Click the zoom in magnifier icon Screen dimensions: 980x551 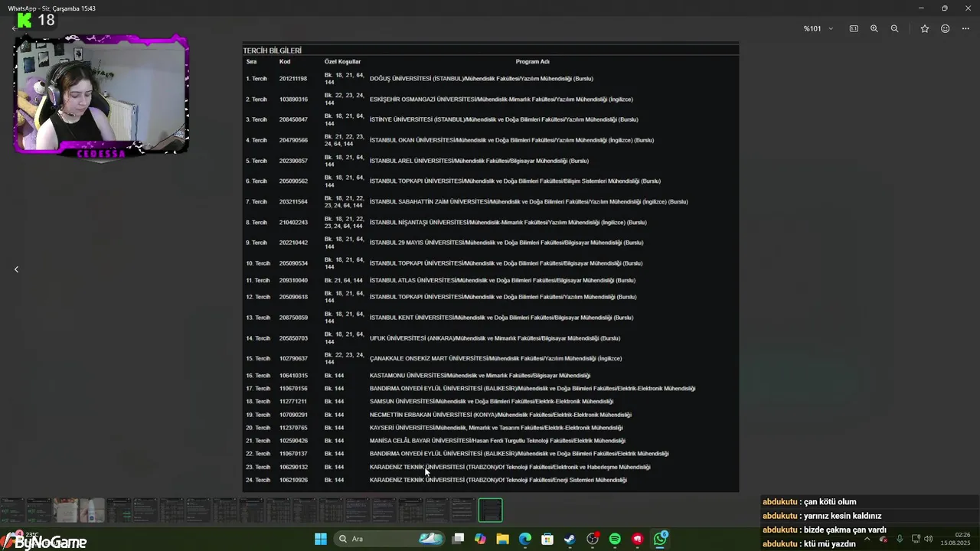[874, 28]
